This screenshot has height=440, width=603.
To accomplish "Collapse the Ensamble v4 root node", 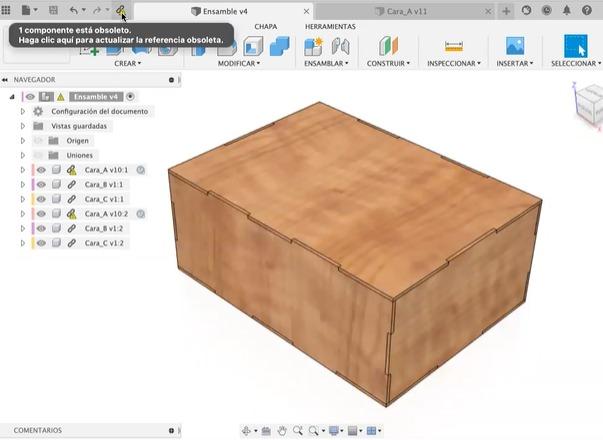I will 12,97.
